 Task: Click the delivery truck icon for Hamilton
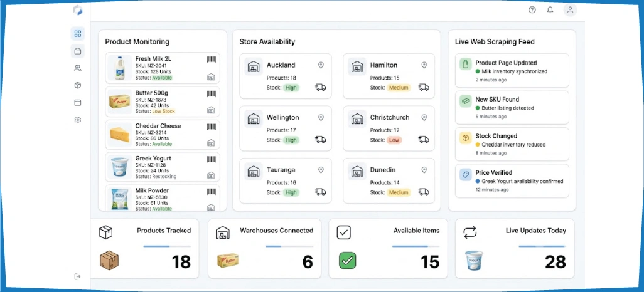(424, 87)
